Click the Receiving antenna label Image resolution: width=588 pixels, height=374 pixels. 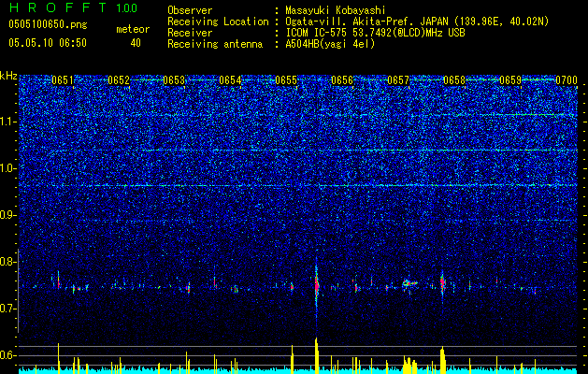point(215,44)
